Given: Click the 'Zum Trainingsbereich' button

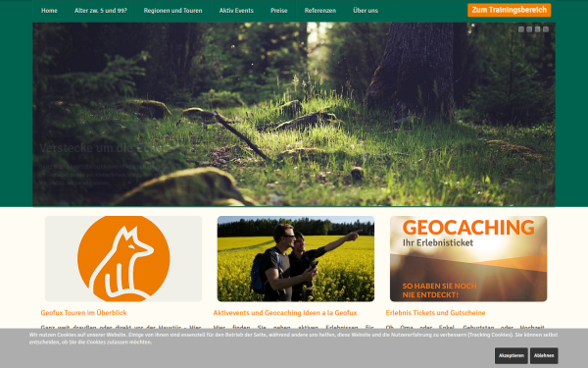Looking at the screenshot, I should pos(510,10).
